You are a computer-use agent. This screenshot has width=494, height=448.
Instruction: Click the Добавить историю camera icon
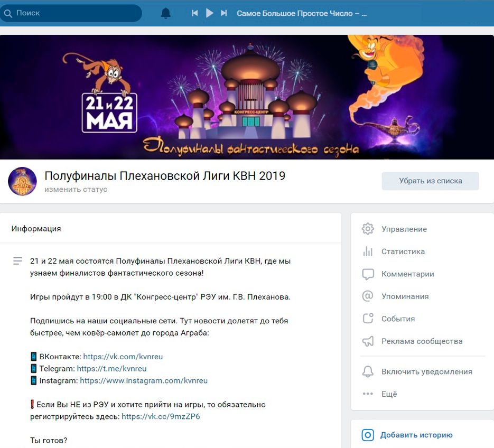[x=368, y=435]
